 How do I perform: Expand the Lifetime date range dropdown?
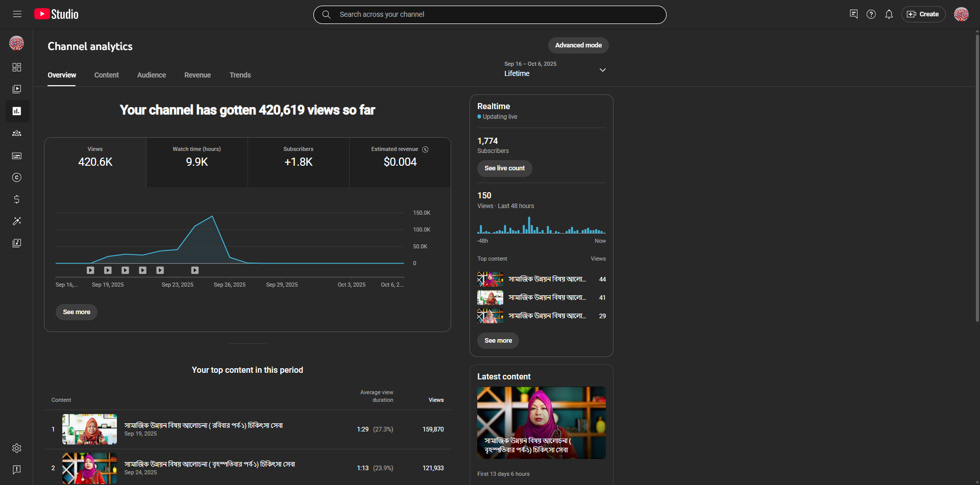555,69
